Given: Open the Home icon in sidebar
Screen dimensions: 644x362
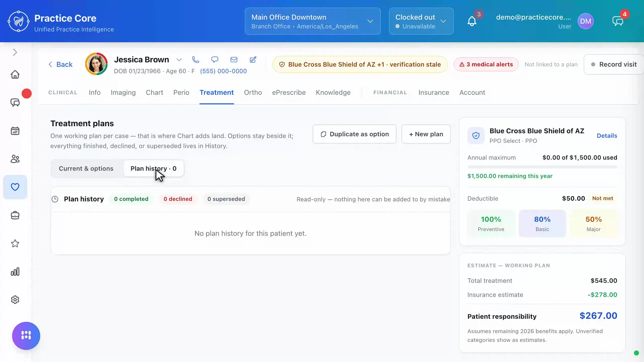Looking at the screenshot, I should click(15, 74).
